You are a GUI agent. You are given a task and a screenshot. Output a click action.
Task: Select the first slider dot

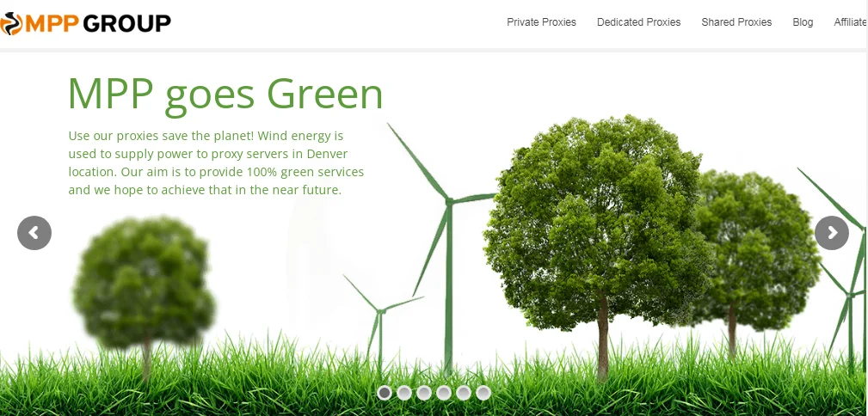[x=385, y=393]
